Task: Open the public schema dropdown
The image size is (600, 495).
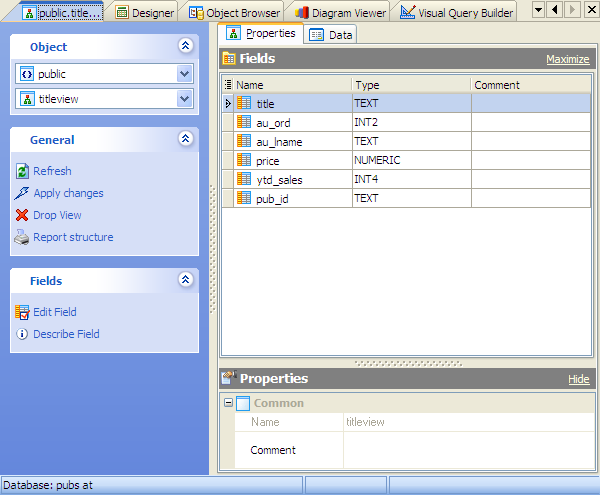Action: pos(184,74)
